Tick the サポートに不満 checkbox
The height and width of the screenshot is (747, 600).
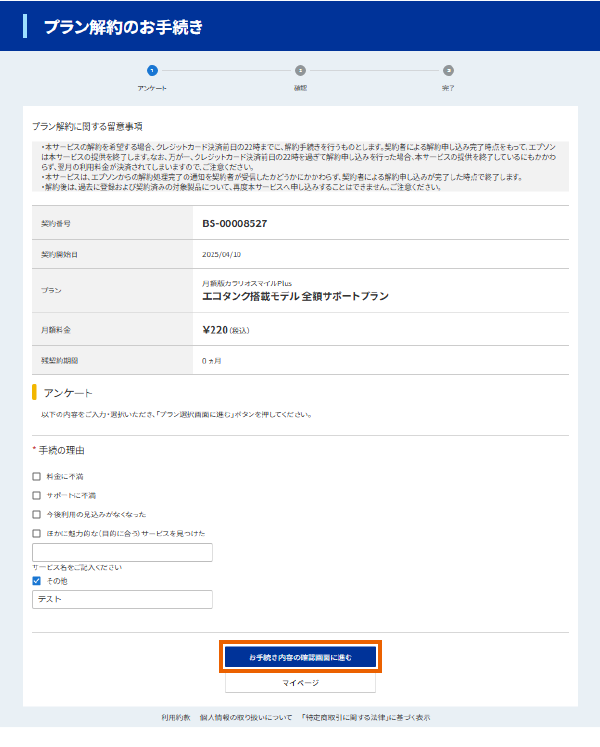(37, 495)
